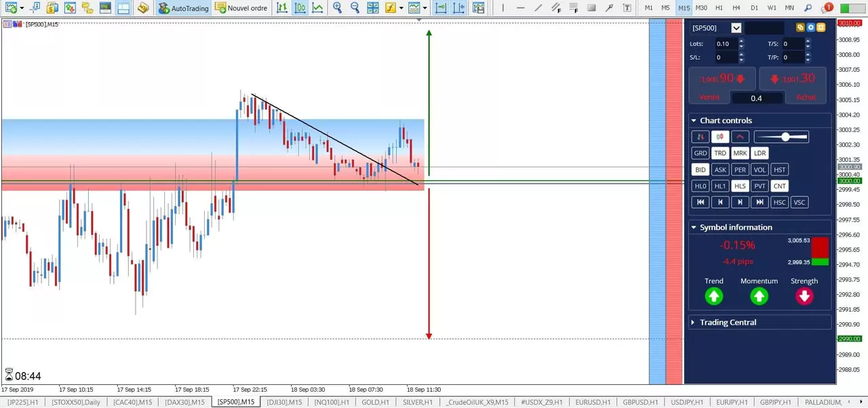Switch chart to candlestick mode
Image resolution: width=868 pixels, height=408 pixels.
click(x=300, y=8)
